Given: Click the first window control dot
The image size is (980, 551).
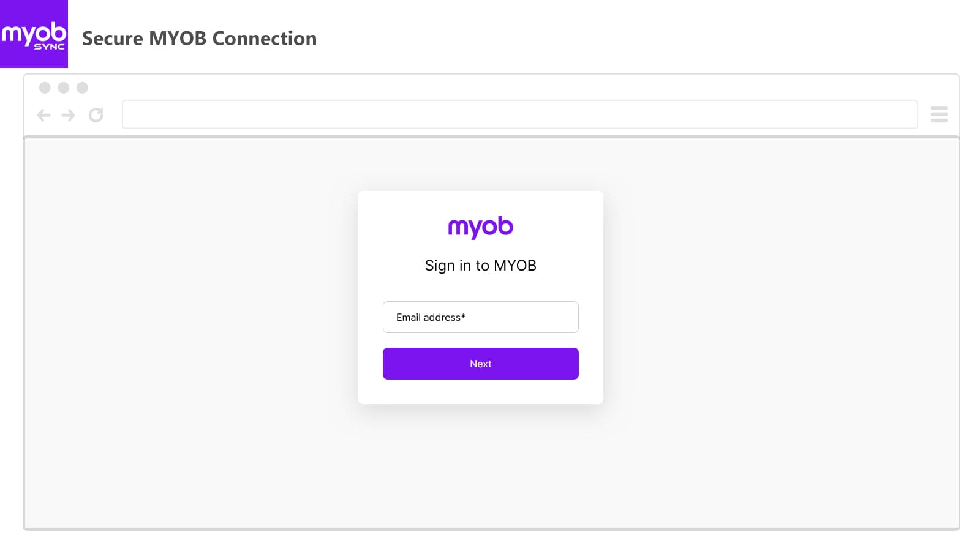Looking at the screenshot, I should [44, 88].
